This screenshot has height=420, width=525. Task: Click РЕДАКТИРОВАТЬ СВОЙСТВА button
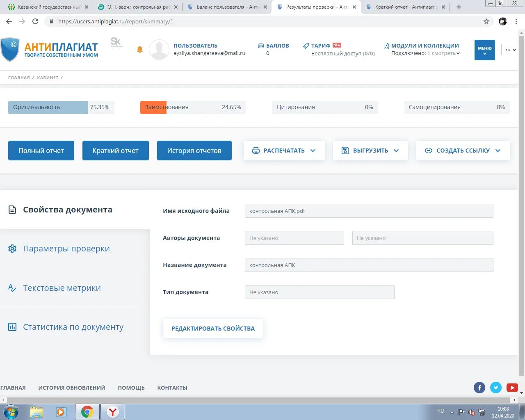click(x=213, y=329)
